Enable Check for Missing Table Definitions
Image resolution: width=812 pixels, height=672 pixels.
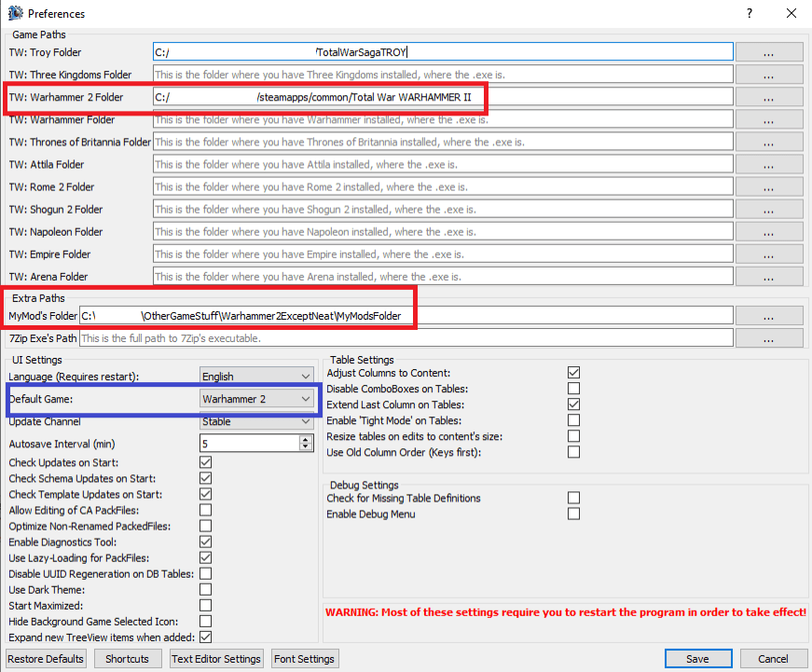pyautogui.click(x=573, y=498)
